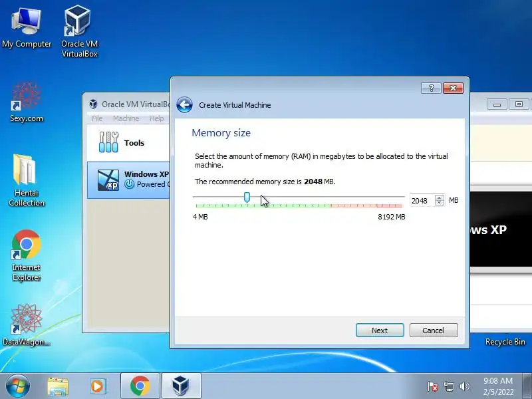Decrease memory with the down spinner arrow
Viewport: 532px width, 399px height.
click(440, 203)
